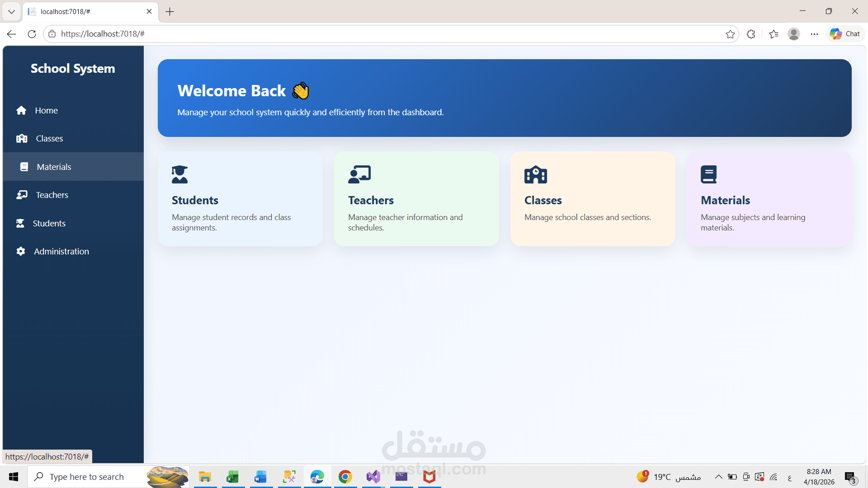Screen dimensions: 868x488
Task: Click the browser back arrow
Action: [x=12, y=34]
